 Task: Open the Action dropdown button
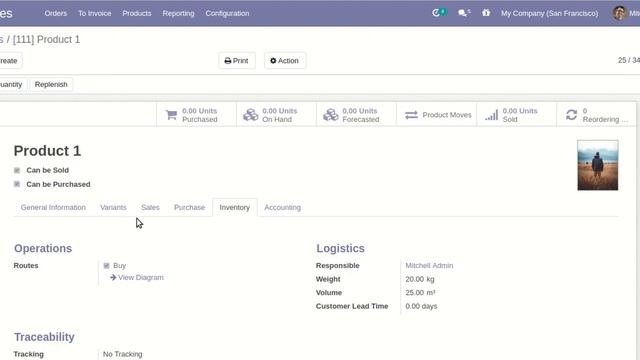click(x=285, y=60)
